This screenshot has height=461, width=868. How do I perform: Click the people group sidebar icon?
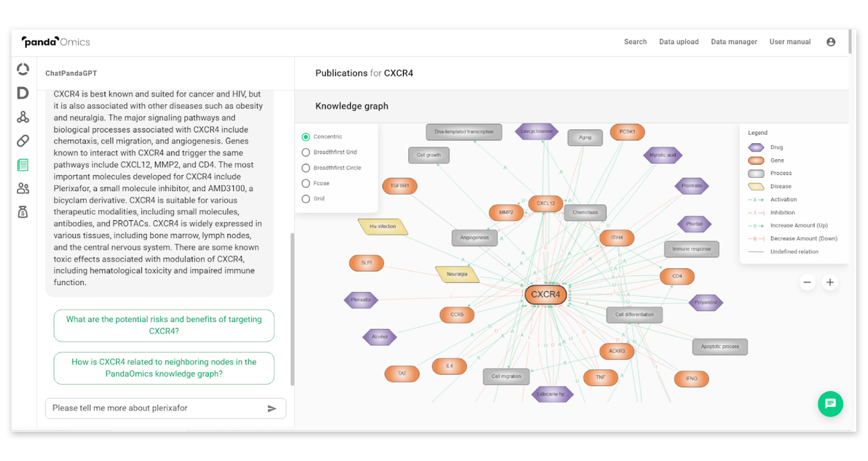tap(23, 189)
